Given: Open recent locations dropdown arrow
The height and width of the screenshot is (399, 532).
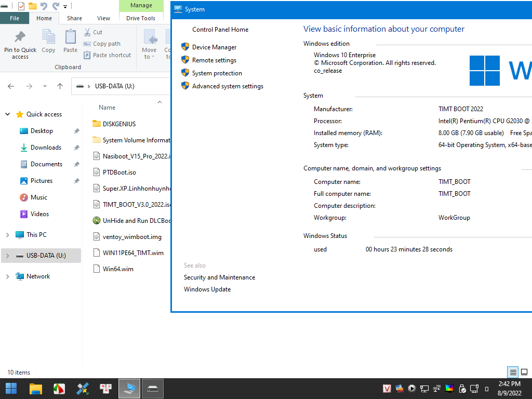Looking at the screenshot, I should coord(45,86).
